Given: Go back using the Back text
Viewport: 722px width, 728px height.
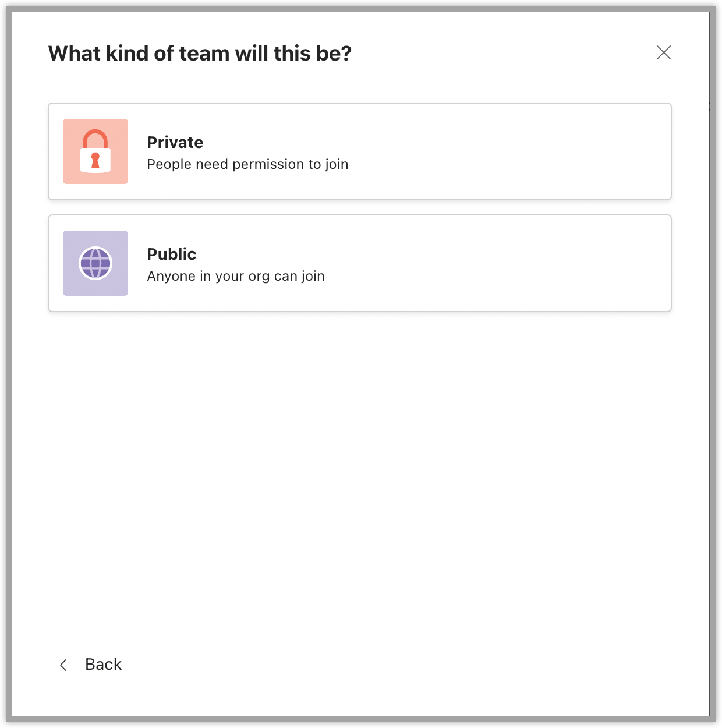Looking at the screenshot, I should (104, 665).
